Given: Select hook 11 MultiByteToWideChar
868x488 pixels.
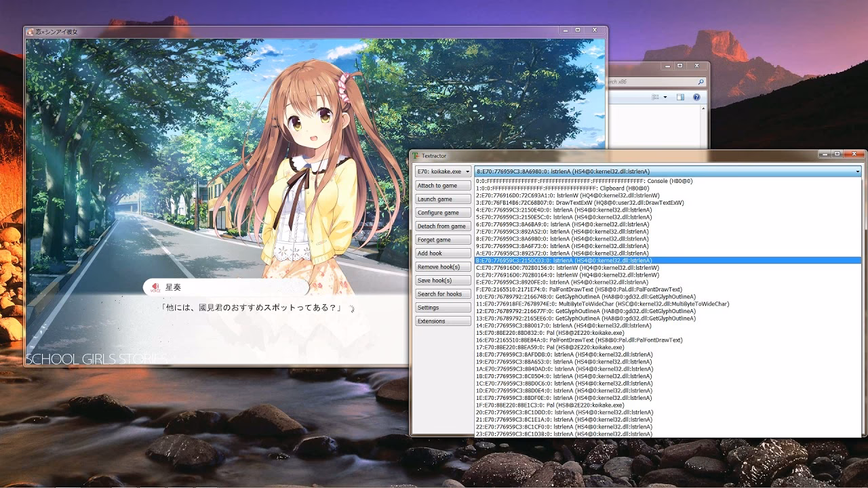Looking at the screenshot, I should click(x=668, y=304).
